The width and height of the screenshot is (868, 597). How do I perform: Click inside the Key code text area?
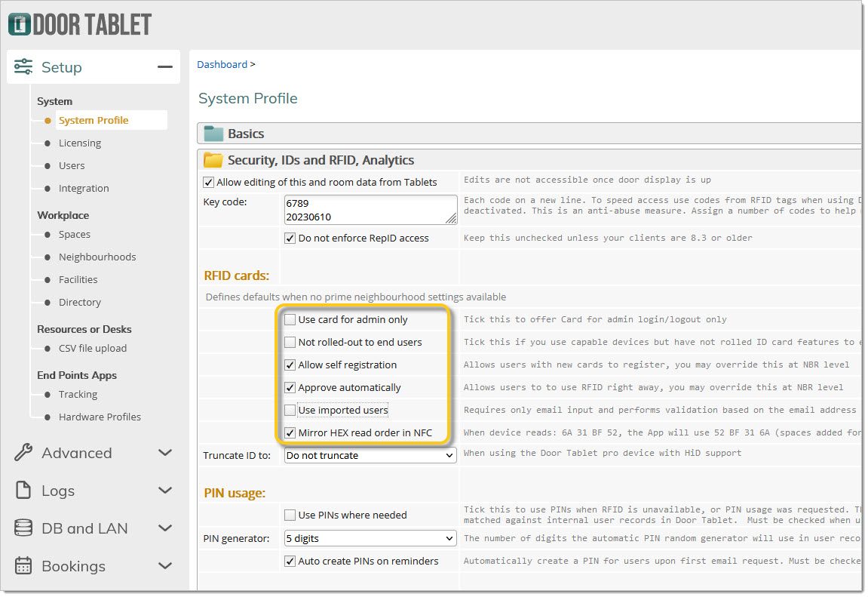[370, 210]
